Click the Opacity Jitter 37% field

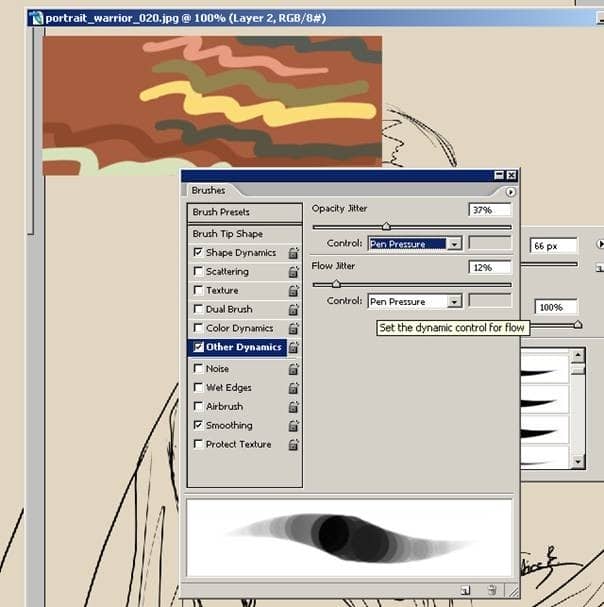[489, 210]
